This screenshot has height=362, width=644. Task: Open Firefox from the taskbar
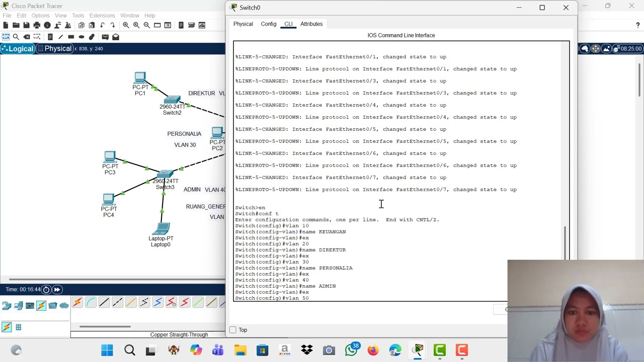pyautogui.click(x=373, y=350)
